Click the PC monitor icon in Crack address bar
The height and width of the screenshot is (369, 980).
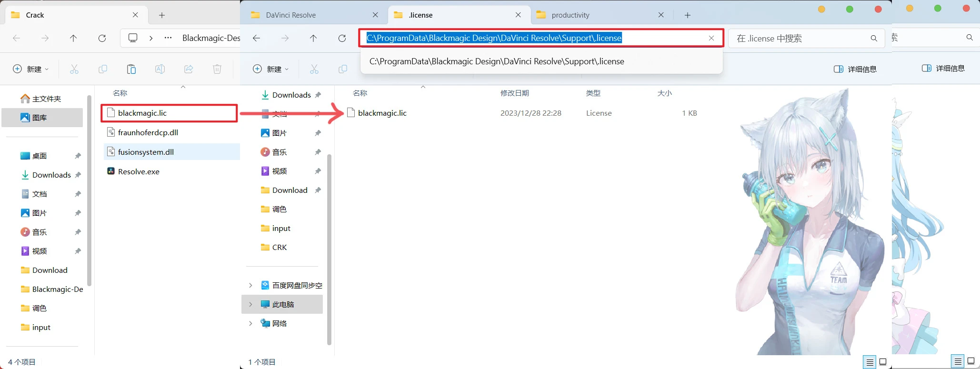click(133, 38)
